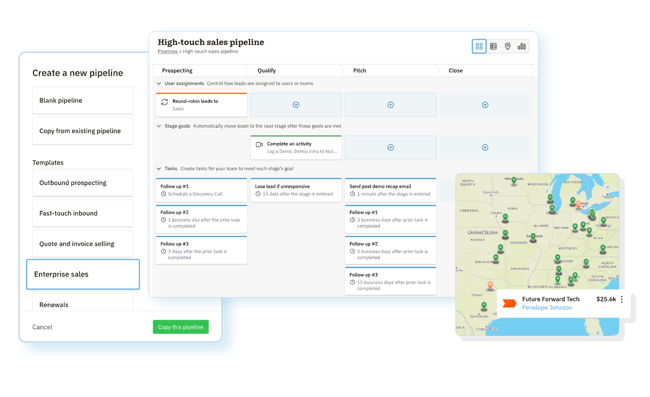Viewport: 650px width, 397px height.
Task: Select the Outbound prospecting template
Action: pyautogui.click(x=82, y=183)
